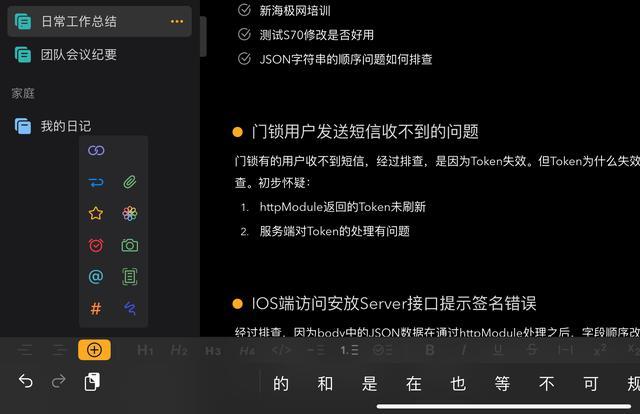The image size is (640, 414).
Task: Tap the sketch scribble icon
Action: (130, 308)
